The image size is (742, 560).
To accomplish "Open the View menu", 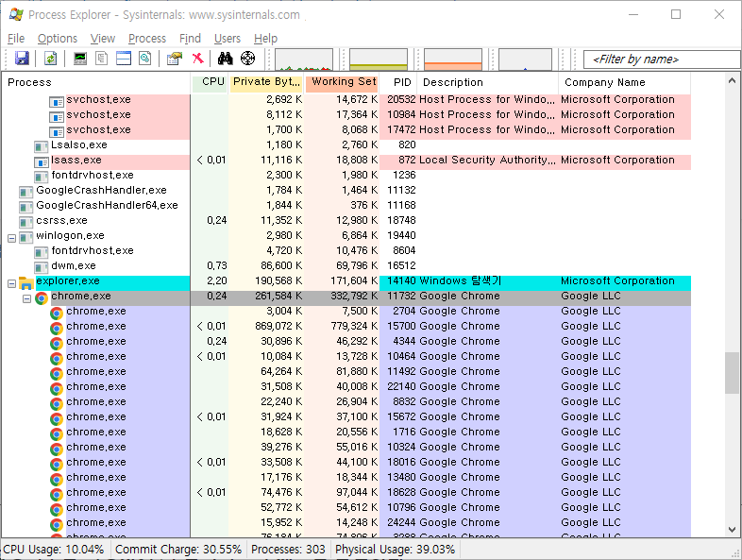I will tap(103, 39).
